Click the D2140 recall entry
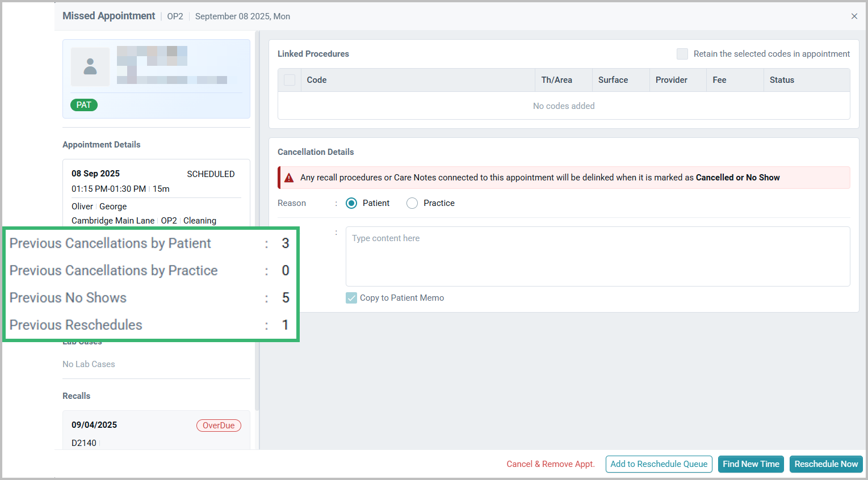 click(83, 443)
